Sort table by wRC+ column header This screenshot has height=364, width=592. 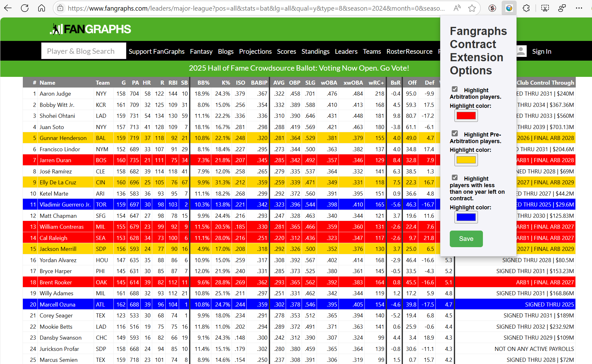pyautogui.click(x=376, y=82)
